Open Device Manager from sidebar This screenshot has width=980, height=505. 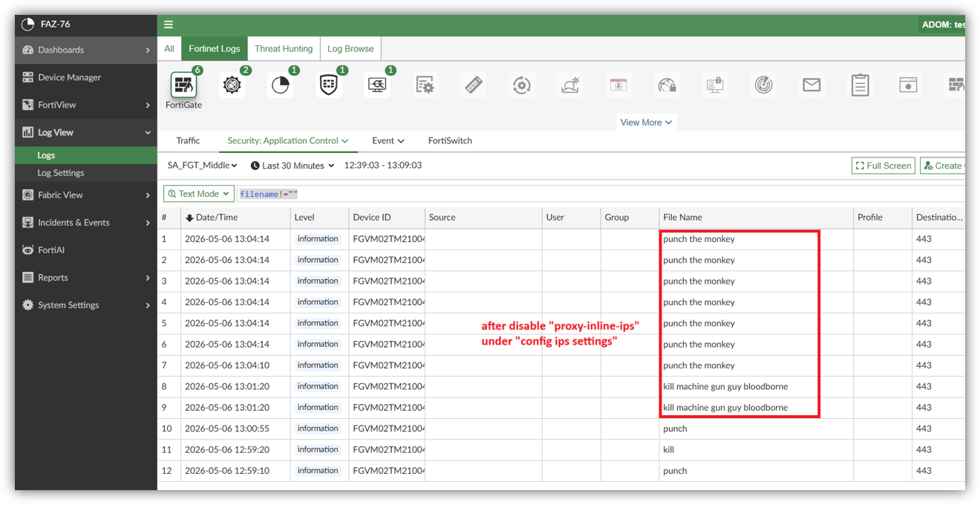(x=86, y=77)
